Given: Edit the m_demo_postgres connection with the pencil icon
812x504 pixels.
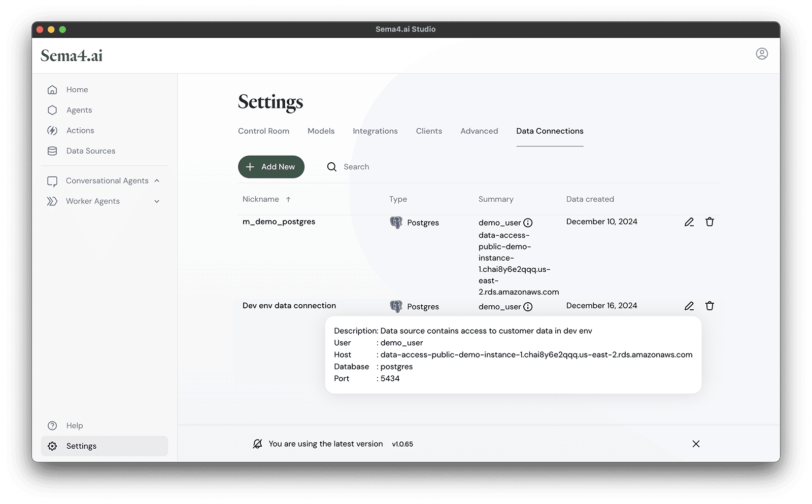Looking at the screenshot, I should point(689,222).
